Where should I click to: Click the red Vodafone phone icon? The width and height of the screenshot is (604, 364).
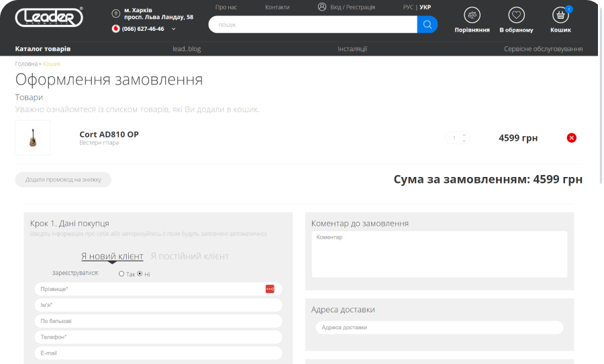115,28
